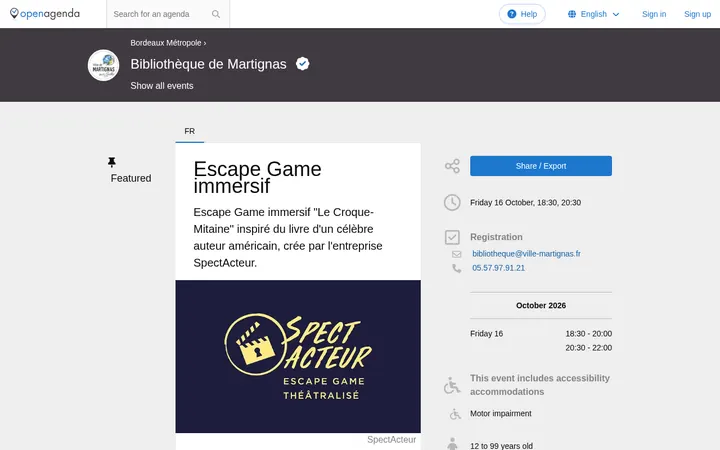720x450 pixels.
Task: Open the Sign in link
Action: (x=654, y=14)
